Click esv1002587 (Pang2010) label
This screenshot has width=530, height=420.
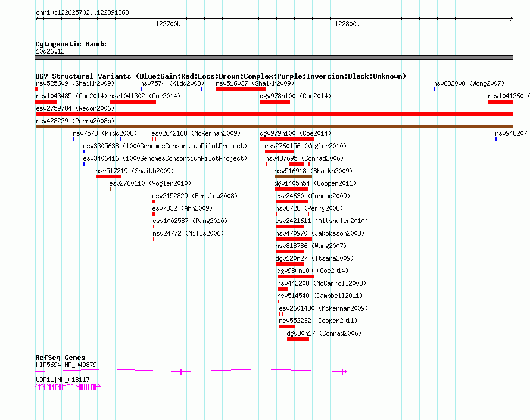tap(190, 221)
